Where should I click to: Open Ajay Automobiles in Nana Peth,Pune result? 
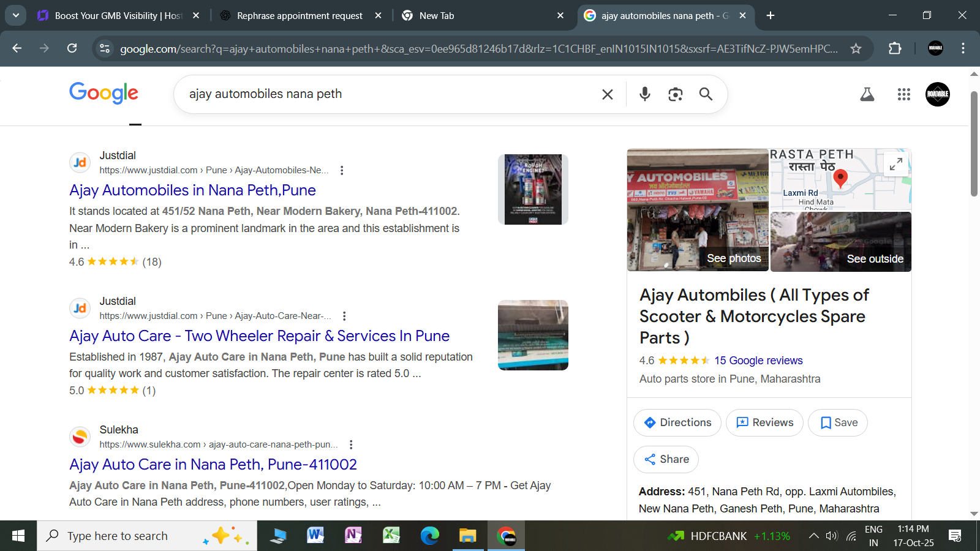(x=192, y=190)
